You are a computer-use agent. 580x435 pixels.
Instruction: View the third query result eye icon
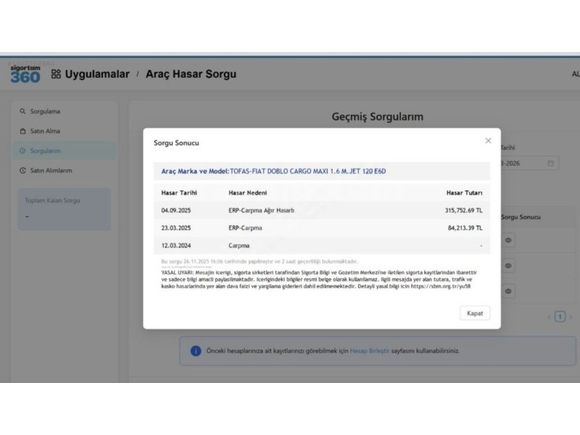(508, 291)
